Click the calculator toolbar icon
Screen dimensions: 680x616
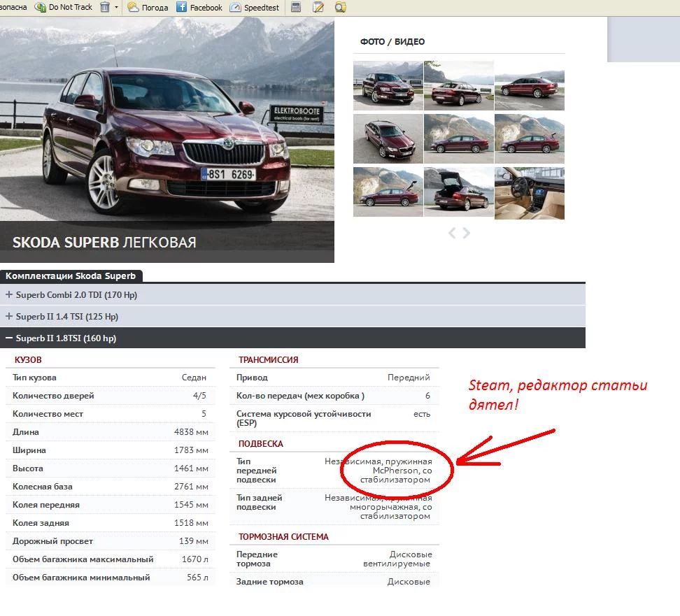click(x=296, y=8)
